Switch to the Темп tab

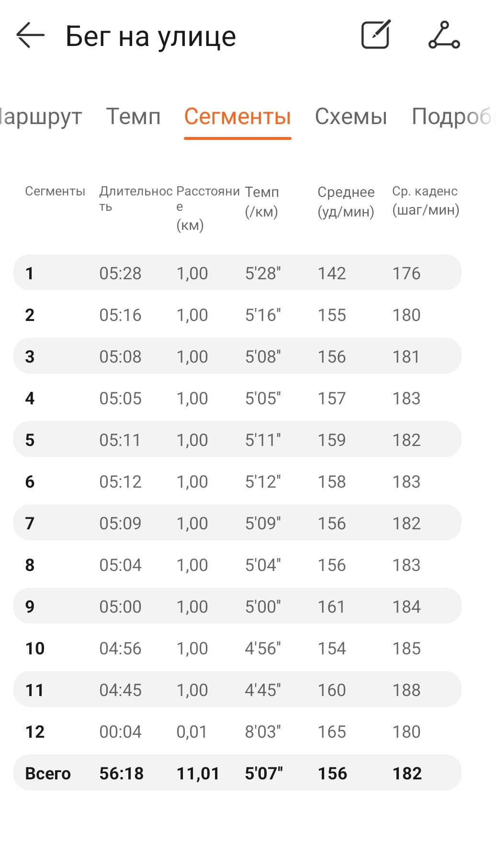pyautogui.click(x=133, y=116)
